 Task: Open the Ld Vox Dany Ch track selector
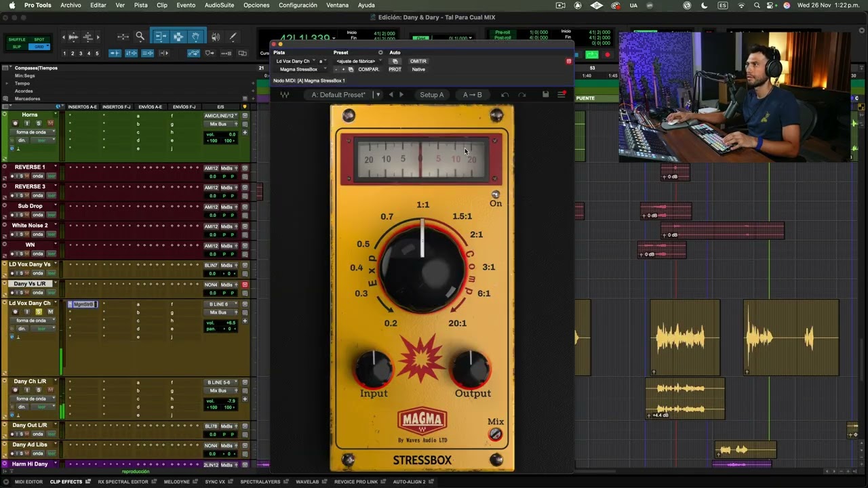pos(294,61)
